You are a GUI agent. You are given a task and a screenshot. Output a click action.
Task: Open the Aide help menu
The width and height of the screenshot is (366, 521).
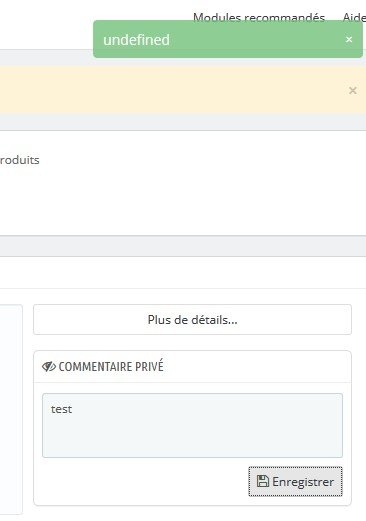coord(354,17)
